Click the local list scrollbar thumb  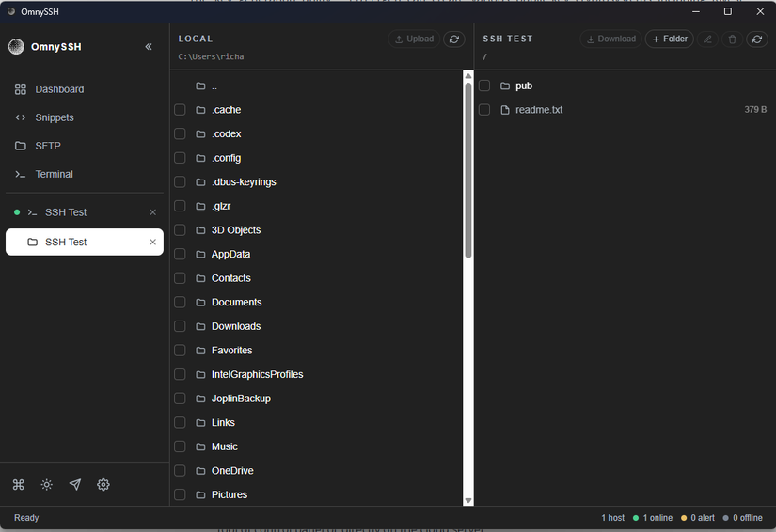[468, 170]
